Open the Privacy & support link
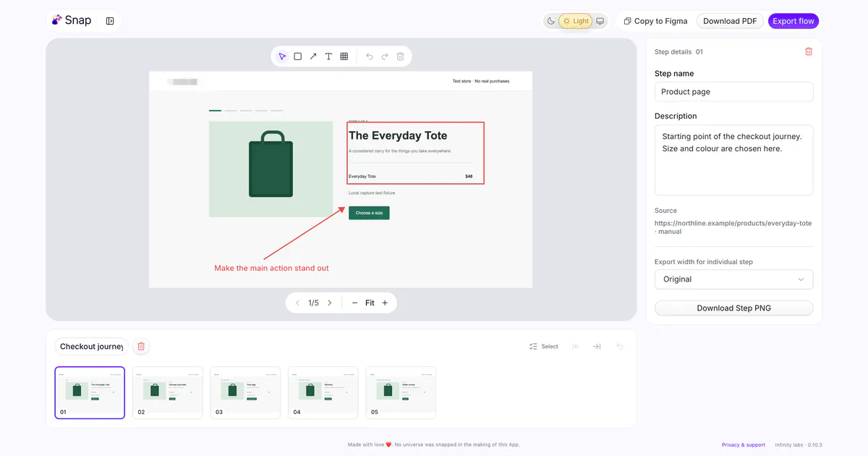Screen dimensions: 868x456 tap(744, 445)
